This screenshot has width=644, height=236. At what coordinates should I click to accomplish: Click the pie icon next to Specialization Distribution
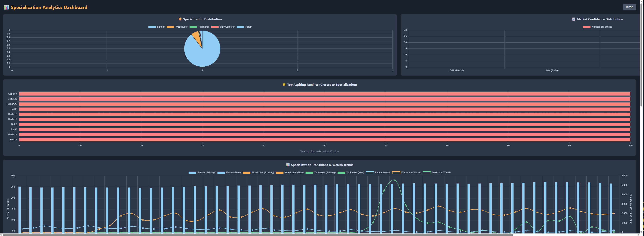click(x=180, y=19)
